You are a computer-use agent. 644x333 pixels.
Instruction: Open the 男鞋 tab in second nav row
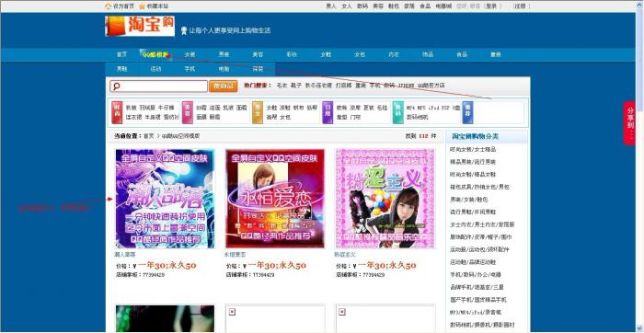coord(122,69)
